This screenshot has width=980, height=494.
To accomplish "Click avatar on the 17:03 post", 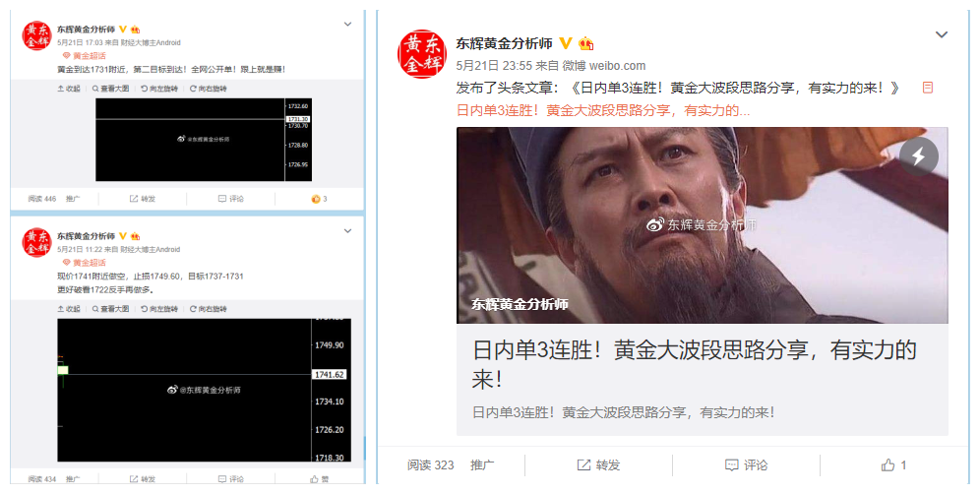I will tap(36, 35).
